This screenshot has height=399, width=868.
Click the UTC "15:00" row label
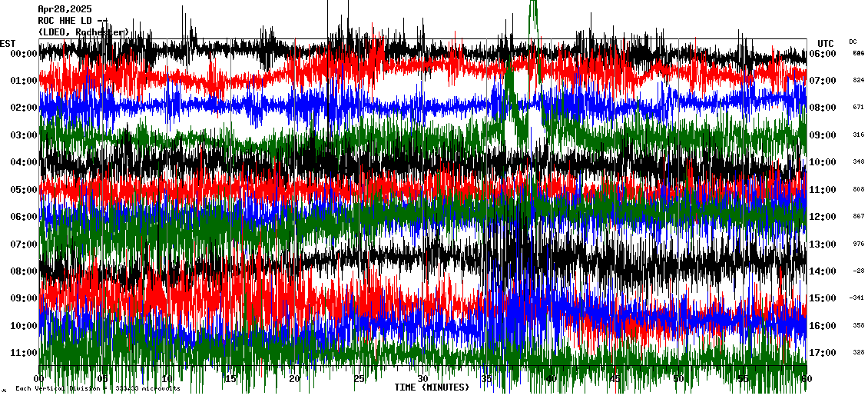tap(823, 298)
